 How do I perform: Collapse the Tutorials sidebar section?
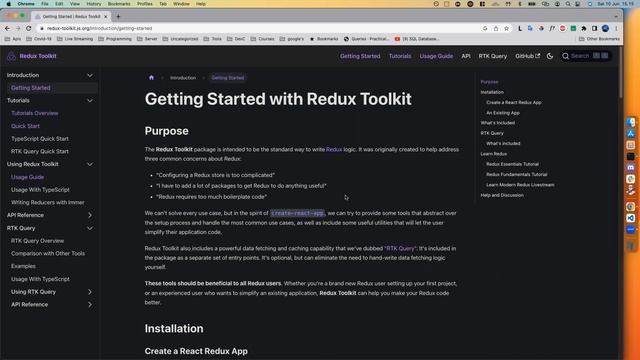[x=90, y=100]
